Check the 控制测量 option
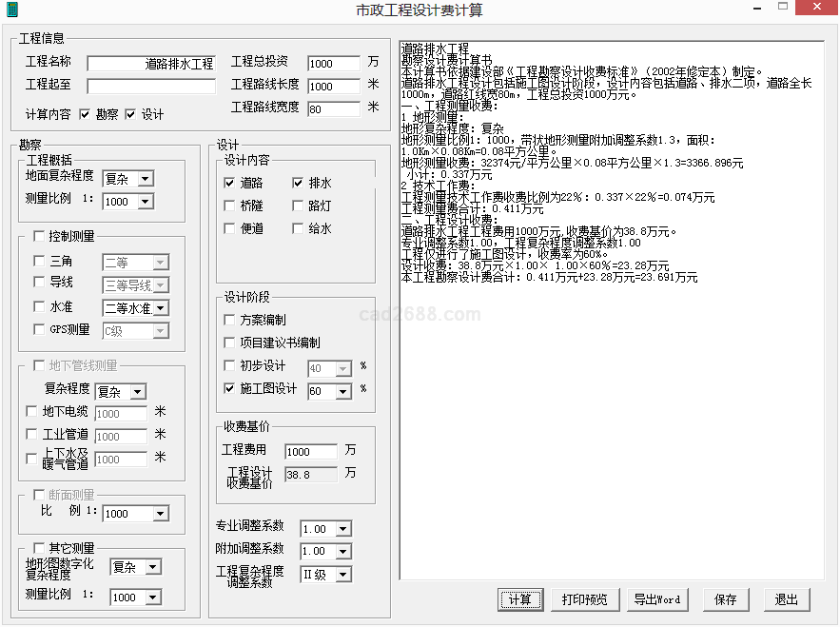Screen dimensions: 840x627 pos(39,236)
